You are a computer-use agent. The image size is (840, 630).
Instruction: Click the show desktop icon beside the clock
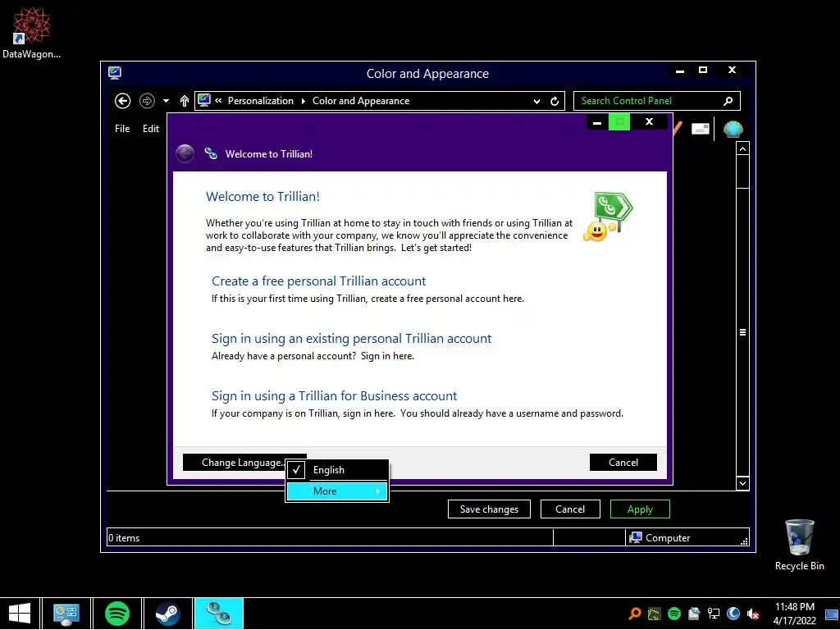832,614
